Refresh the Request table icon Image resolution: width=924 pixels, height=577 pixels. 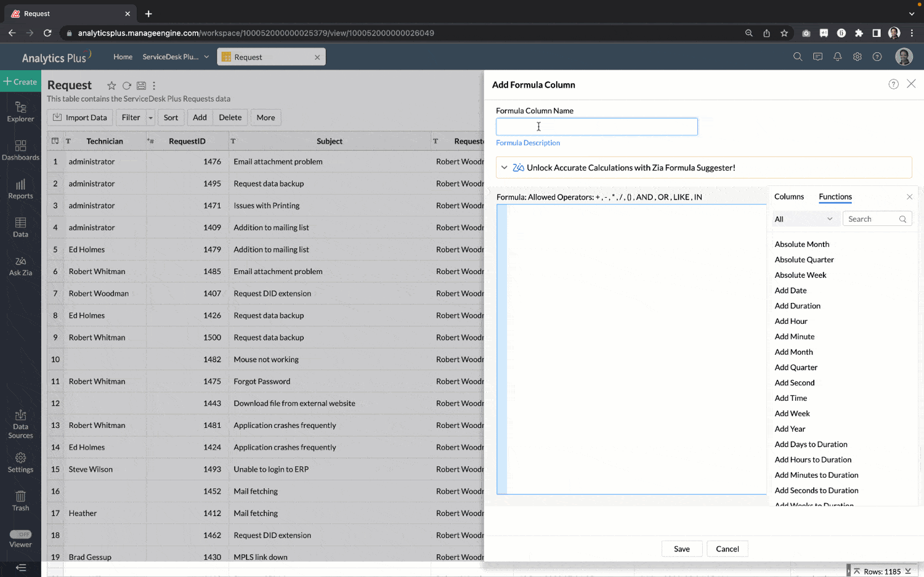[x=126, y=86]
